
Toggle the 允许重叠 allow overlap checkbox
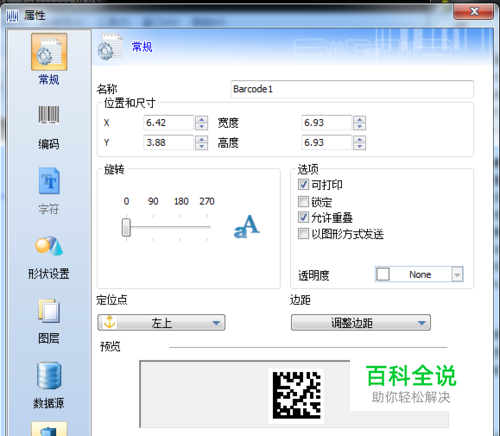point(303,217)
